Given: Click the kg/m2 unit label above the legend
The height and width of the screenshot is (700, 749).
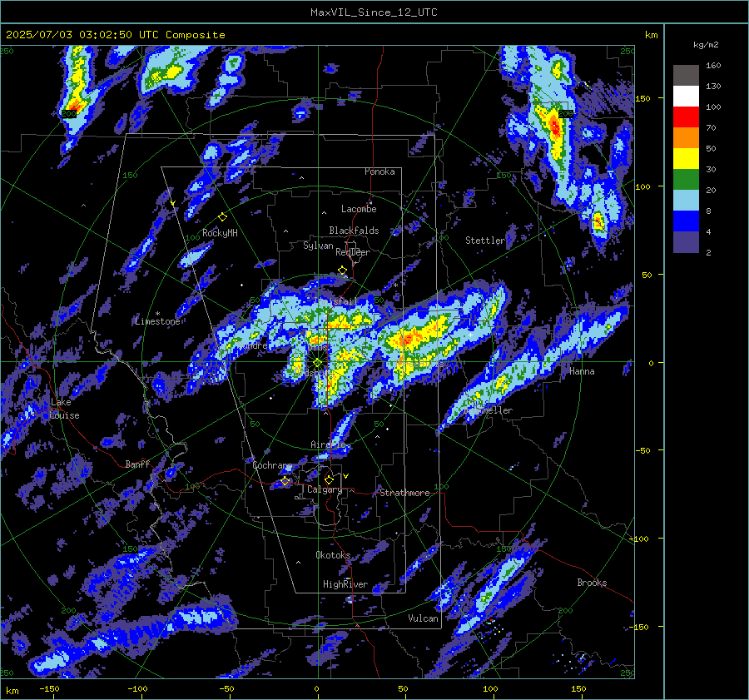Looking at the screenshot, I should (706, 45).
